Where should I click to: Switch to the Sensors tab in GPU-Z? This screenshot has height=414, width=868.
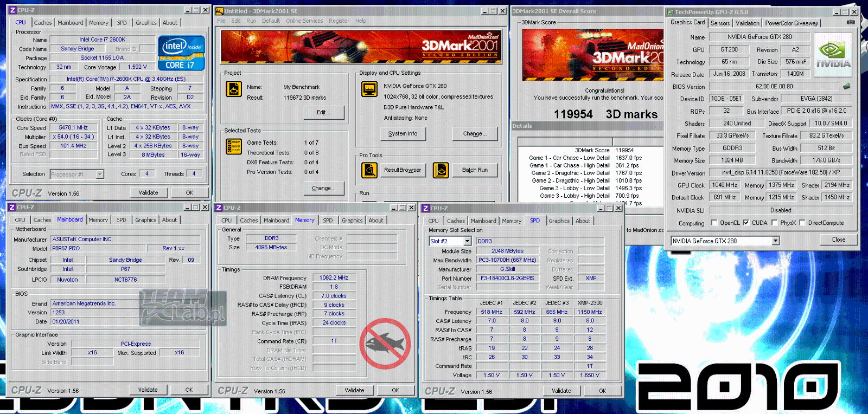pyautogui.click(x=720, y=23)
